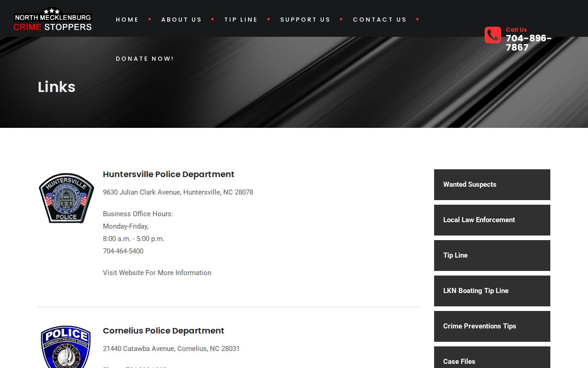The height and width of the screenshot is (368, 588).
Task: Call the number 704-896-7867
Action: 529,43
